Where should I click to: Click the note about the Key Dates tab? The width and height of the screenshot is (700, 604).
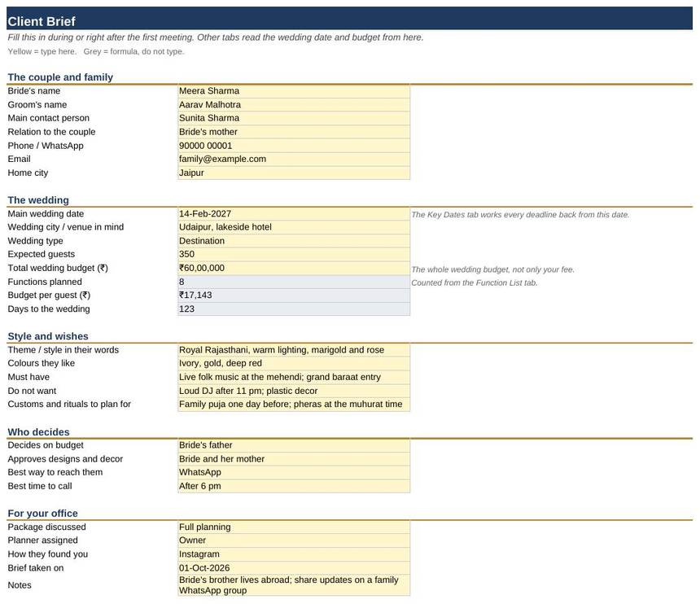coord(520,215)
